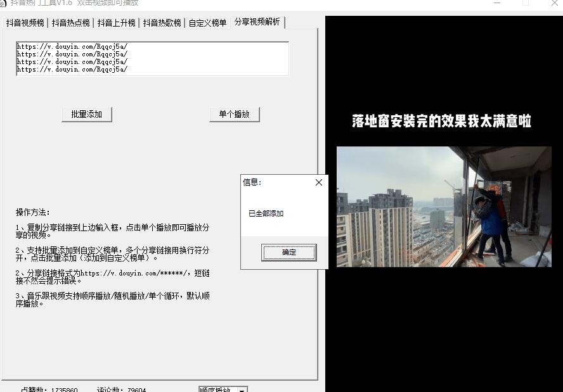This screenshot has width=563, height=392.
Task: Go to the 抖音热歌榜 tab
Action: (x=162, y=23)
